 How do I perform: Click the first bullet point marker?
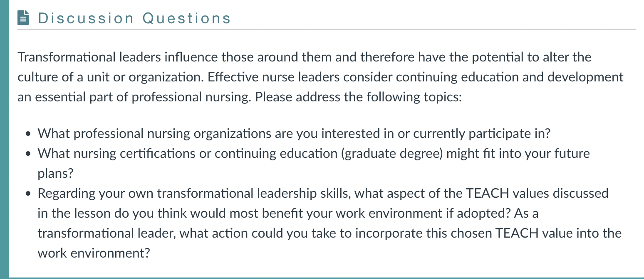tap(28, 134)
